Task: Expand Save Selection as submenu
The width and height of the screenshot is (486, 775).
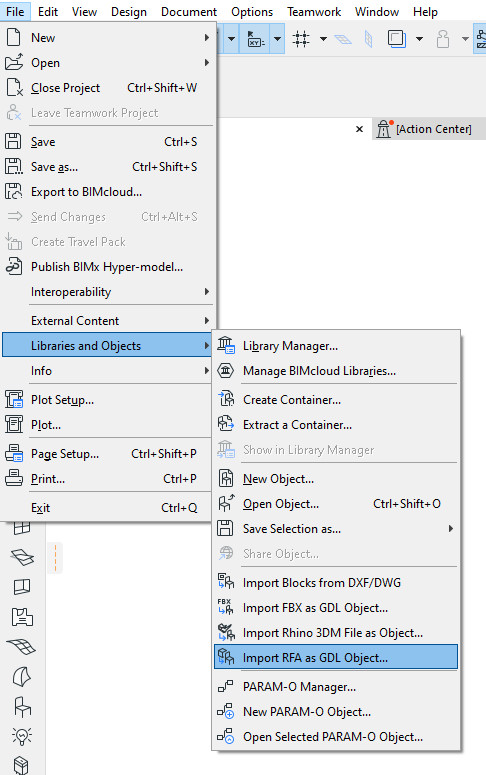Action: pos(336,529)
